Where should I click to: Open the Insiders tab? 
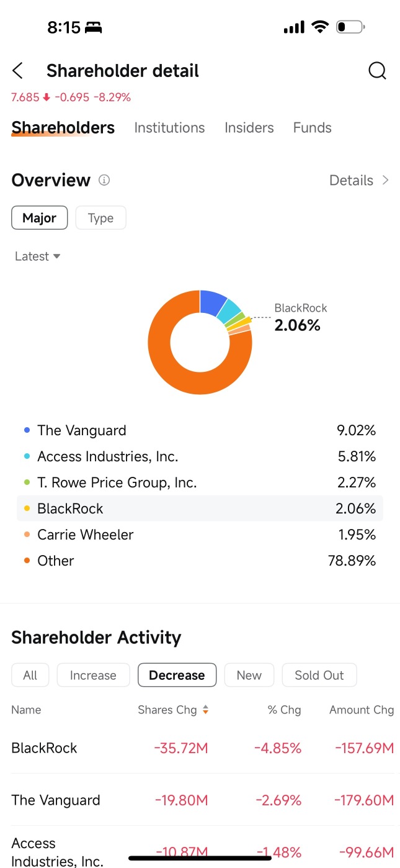coord(249,127)
